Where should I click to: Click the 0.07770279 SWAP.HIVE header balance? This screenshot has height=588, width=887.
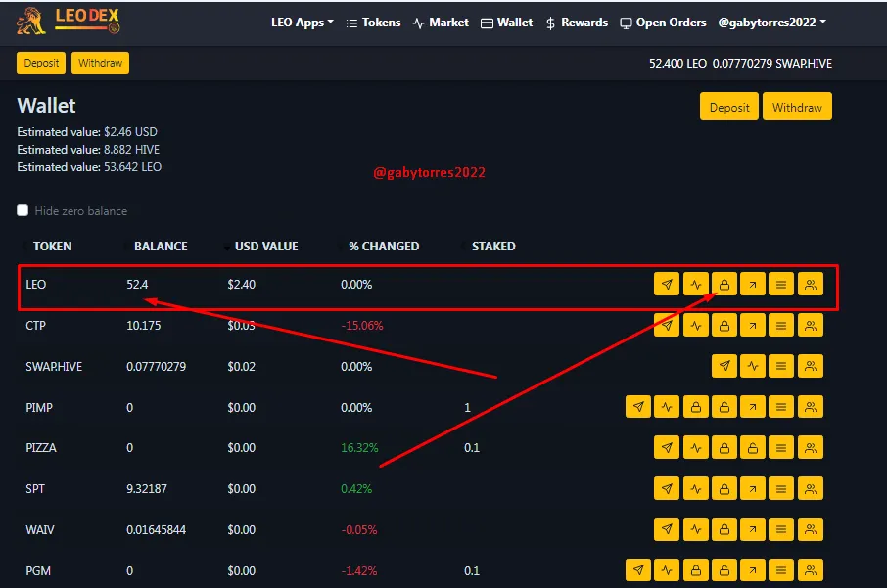pyautogui.click(x=772, y=64)
